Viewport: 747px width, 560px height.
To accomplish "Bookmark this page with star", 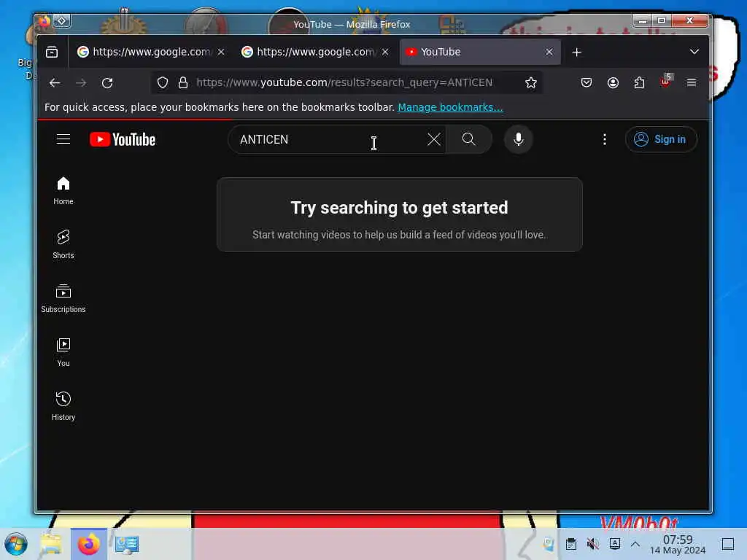I will coord(531,83).
